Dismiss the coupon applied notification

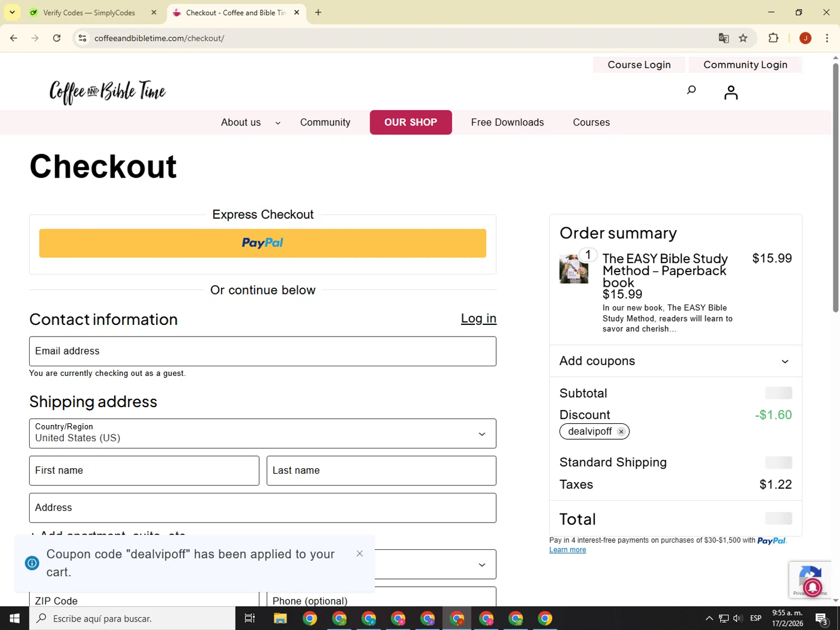coord(360,554)
